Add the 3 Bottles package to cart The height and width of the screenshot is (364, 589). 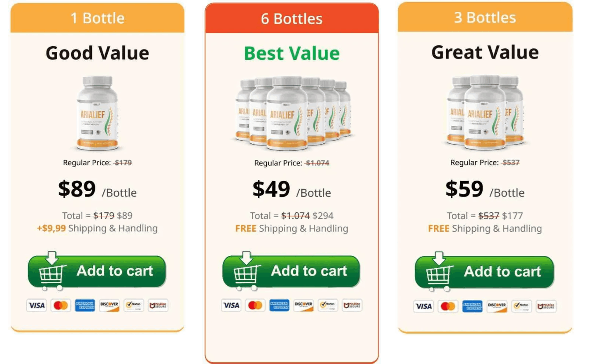[x=484, y=272]
